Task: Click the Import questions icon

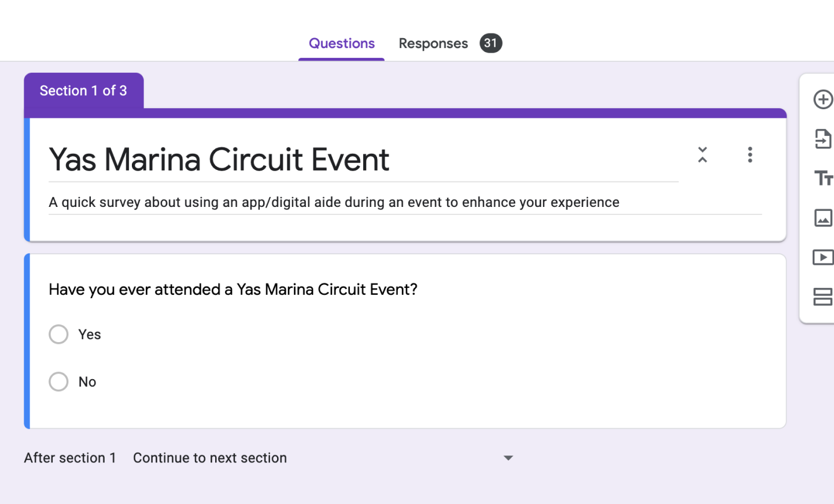Action: 822,139
